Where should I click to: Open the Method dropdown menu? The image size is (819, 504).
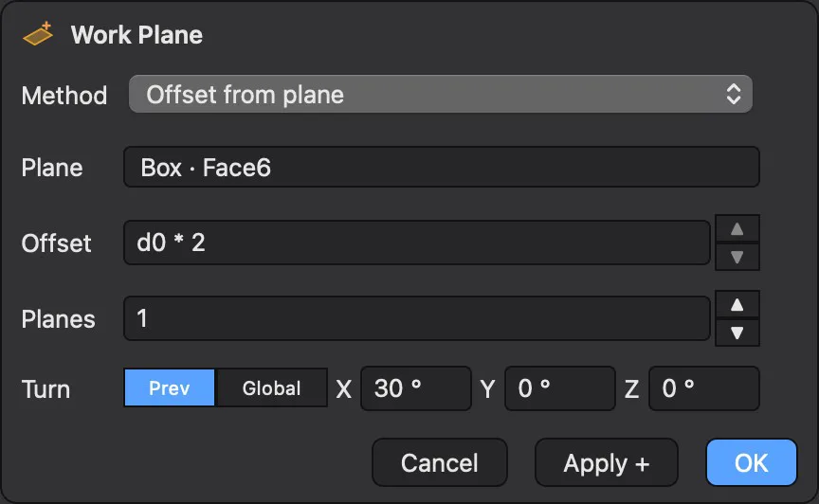pos(441,94)
